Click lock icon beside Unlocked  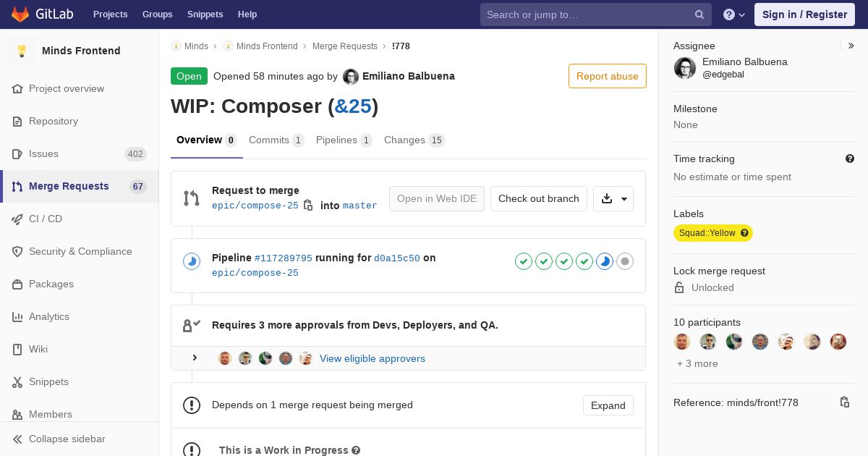679,287
